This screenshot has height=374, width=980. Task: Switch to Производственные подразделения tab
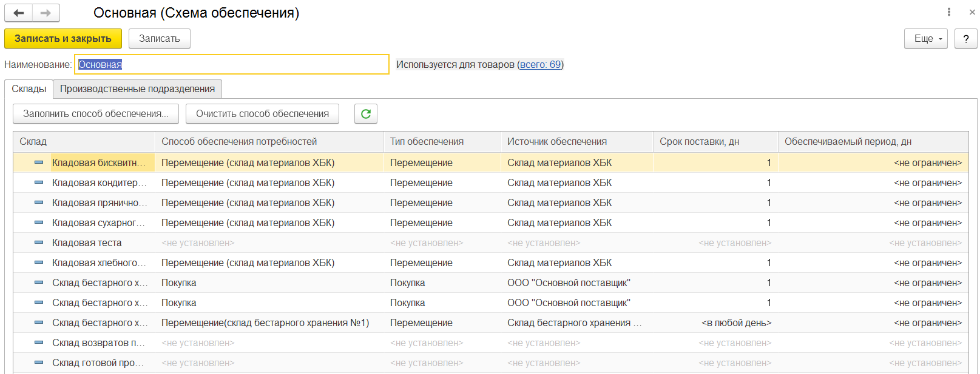point(137,89)
